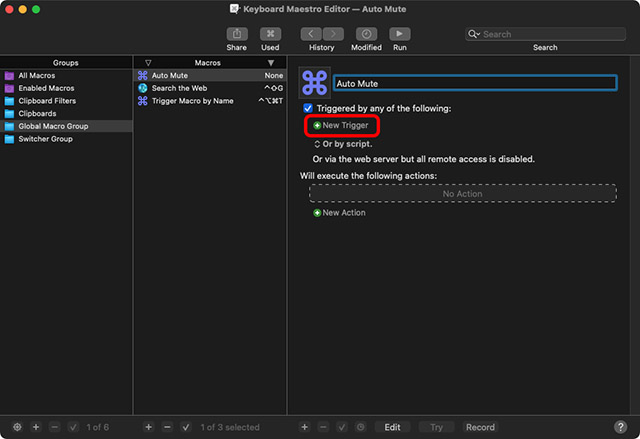
Task: Select the Global Macro Group
Action: click(66, 126)
